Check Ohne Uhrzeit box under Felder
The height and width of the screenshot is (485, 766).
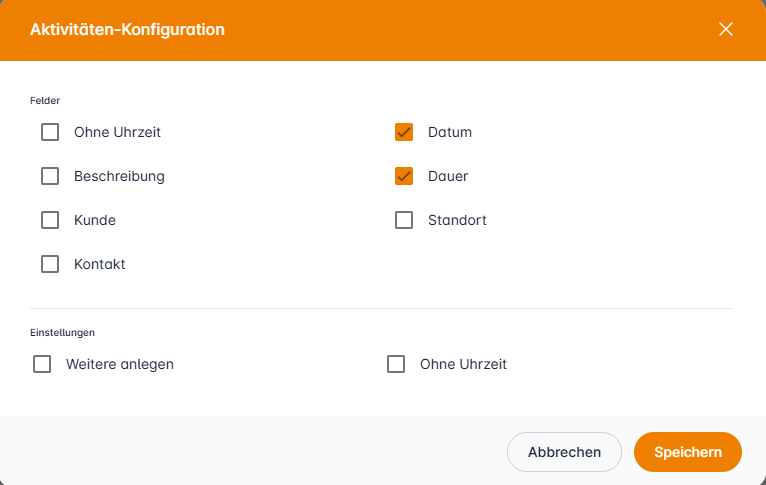[50, 132]
